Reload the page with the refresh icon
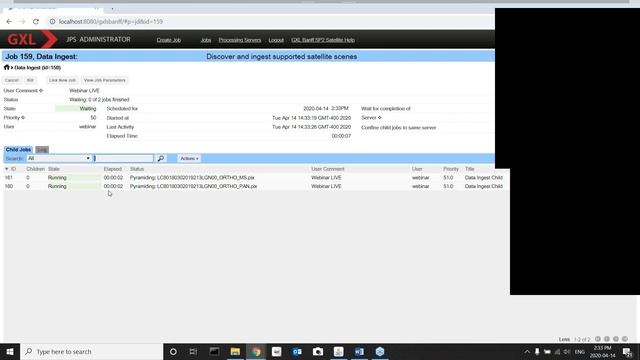Screen dimensions: 640x360 tap(36, 22)
